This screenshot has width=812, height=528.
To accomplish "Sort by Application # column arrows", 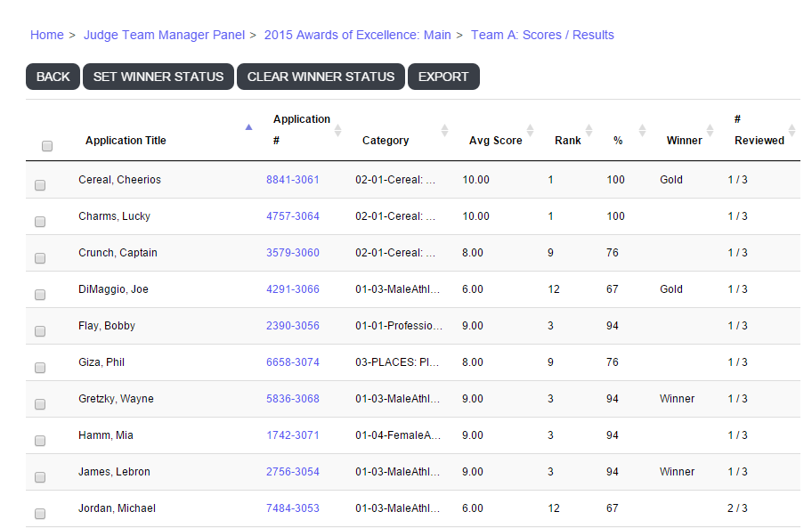I will coord(337,131).
